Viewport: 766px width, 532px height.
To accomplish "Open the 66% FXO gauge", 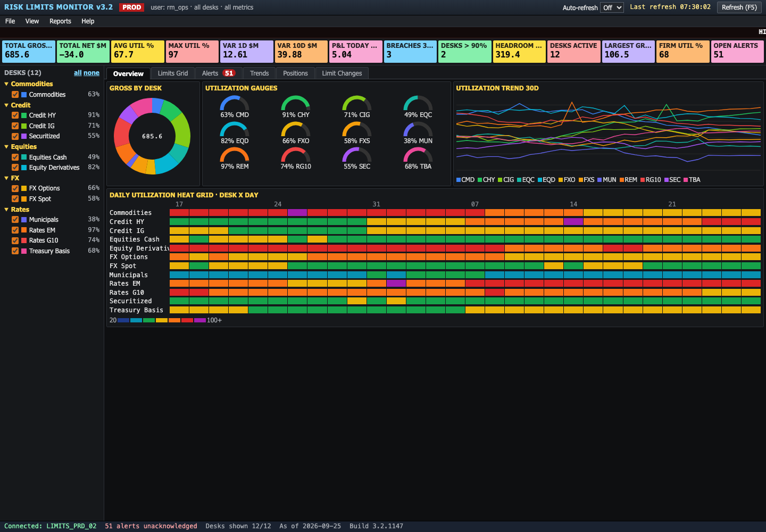I will coord(296,132).
